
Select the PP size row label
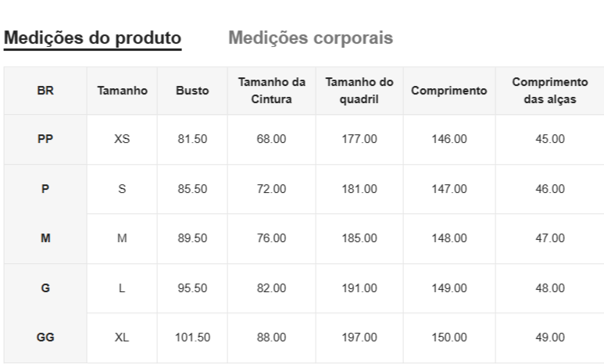[45, 139]
